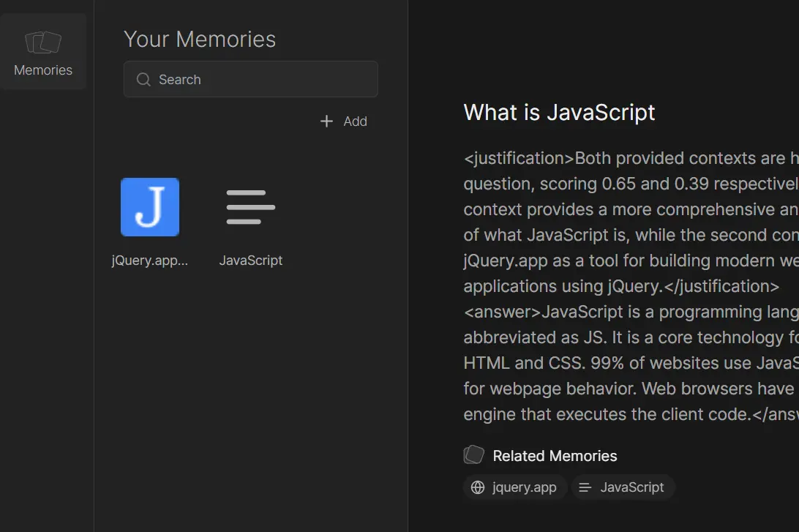Select the Memories sidebar label
The width and height of the screenshot is (799, 532).
[x=43, y=70]
